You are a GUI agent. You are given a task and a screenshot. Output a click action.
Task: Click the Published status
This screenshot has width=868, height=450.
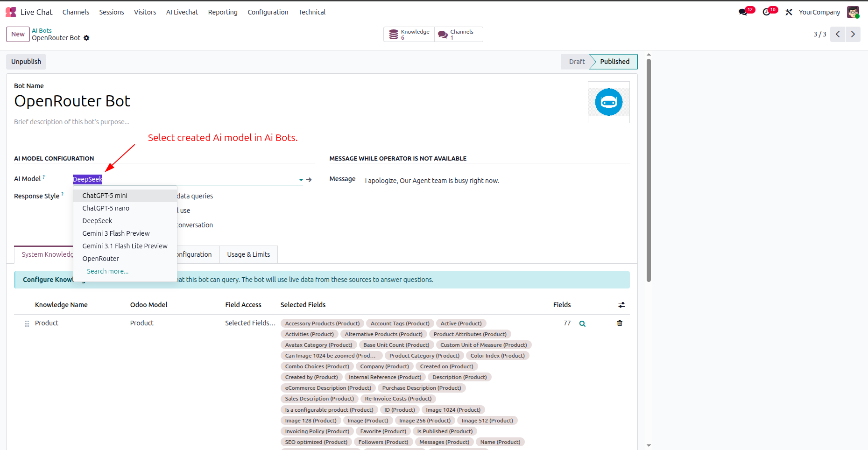click(x=614, y=62)
